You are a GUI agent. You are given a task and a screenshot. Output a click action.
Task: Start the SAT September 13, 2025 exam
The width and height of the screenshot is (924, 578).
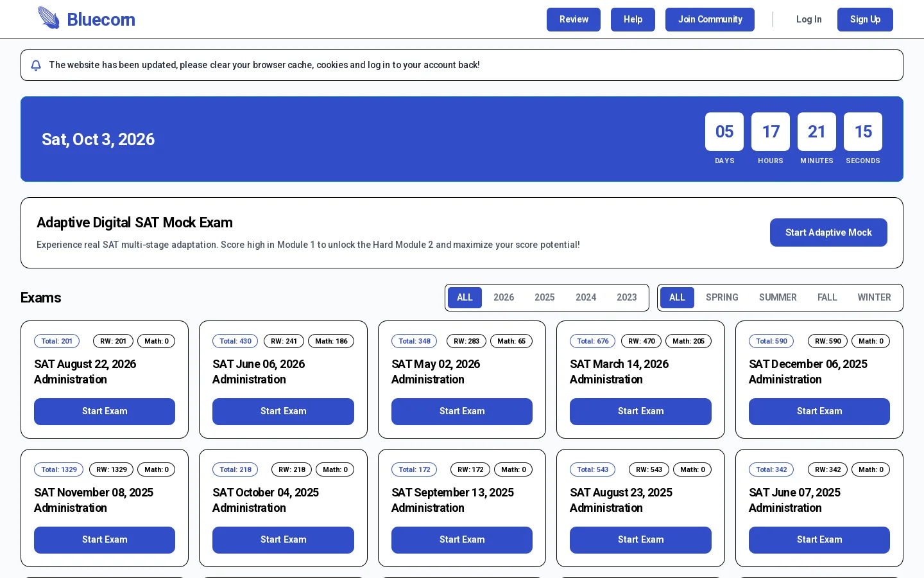click(462, 540)
